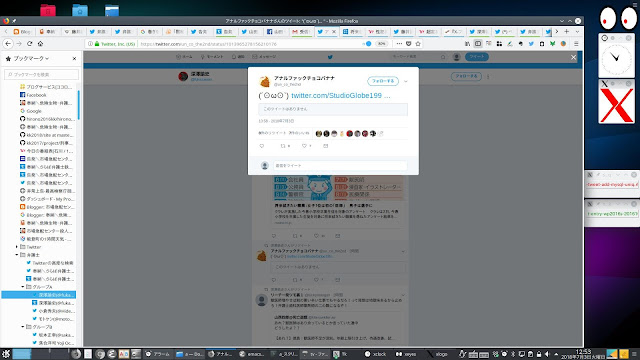Collapse the 弁護士 bookmark folder
Image resolution: width=640 pixels, height=360 pixels.
click(x=17, y=255)
